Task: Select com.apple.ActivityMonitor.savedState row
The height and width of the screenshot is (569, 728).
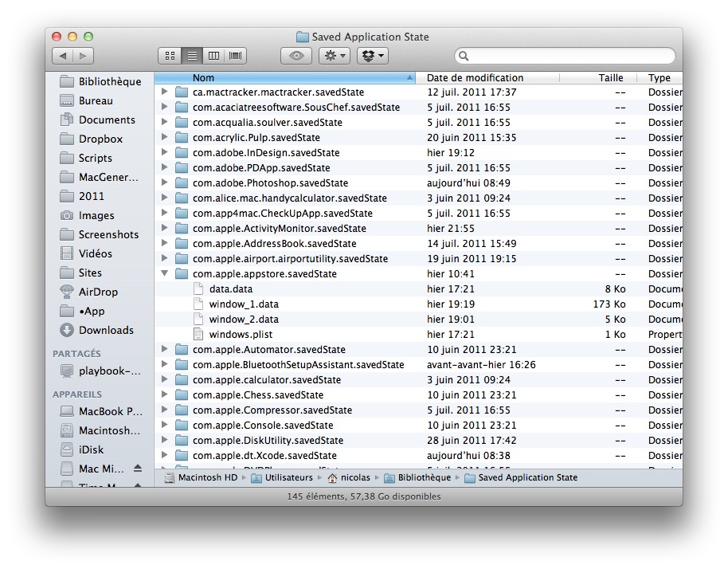Action: (x=418, y=228)
